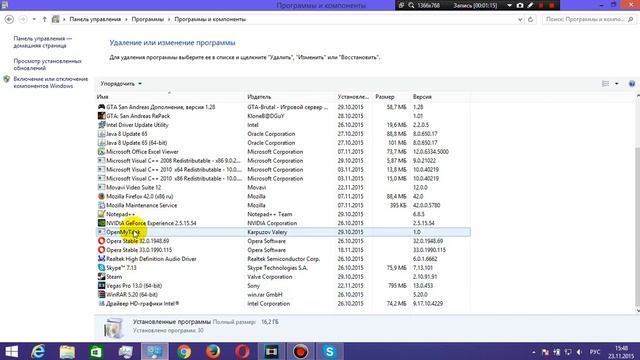The height and width of the screenshot is (360, 640).
Task: Open recorder overlay dropdown arrow
Action: (x=509, y=5)
